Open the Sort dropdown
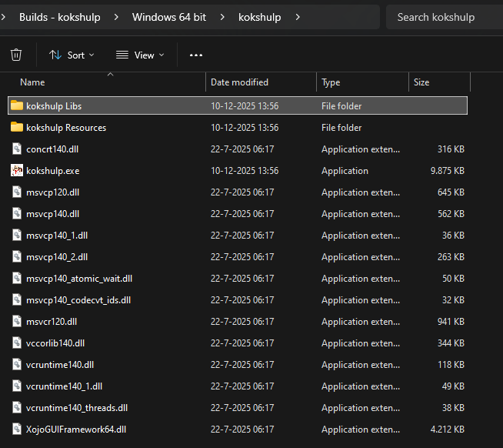The height and width of the screenshot is (448, 503). pos(72,55)
